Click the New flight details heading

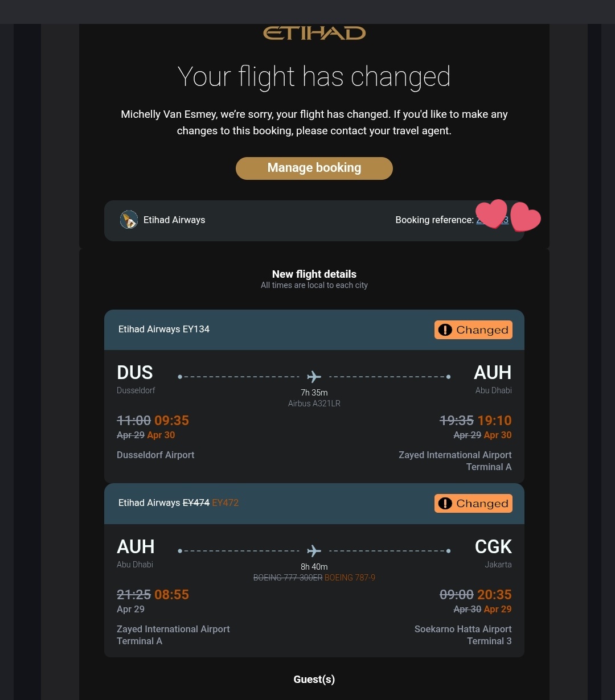pos(314,274)
